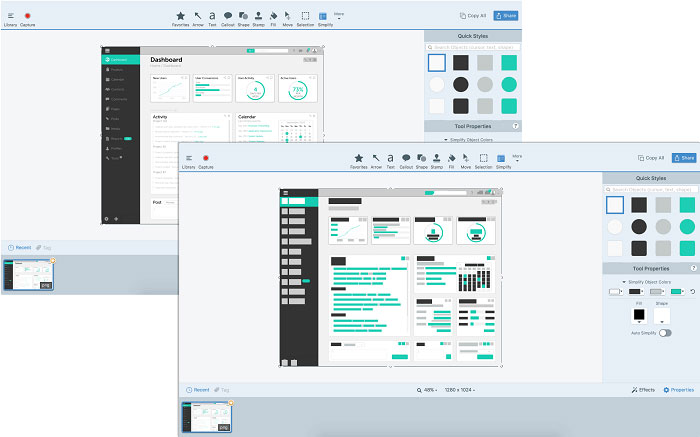Click the red Capture button in the front window
700x437 pixels.
pyautogui.click(x=206, y=158)
